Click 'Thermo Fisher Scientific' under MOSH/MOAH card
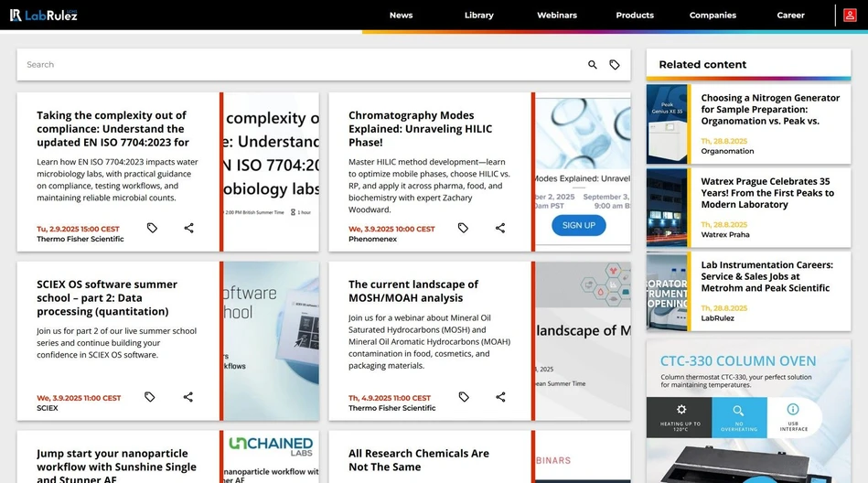868x483 pixels. (392, 408)
